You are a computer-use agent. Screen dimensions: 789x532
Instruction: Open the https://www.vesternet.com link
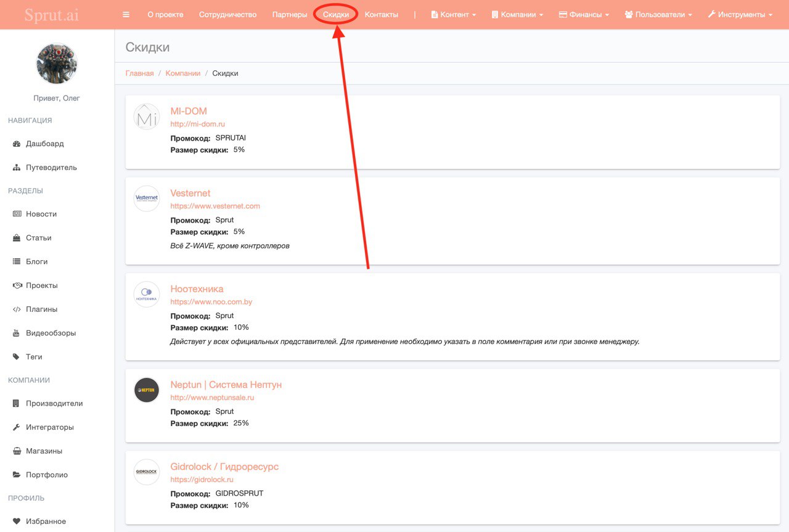coord(215,206)
